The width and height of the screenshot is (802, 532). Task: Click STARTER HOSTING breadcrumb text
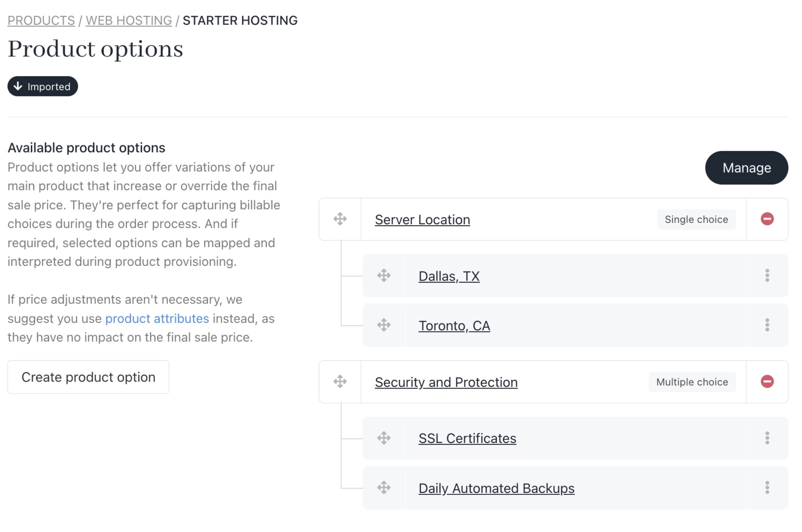tap(240, 20)
